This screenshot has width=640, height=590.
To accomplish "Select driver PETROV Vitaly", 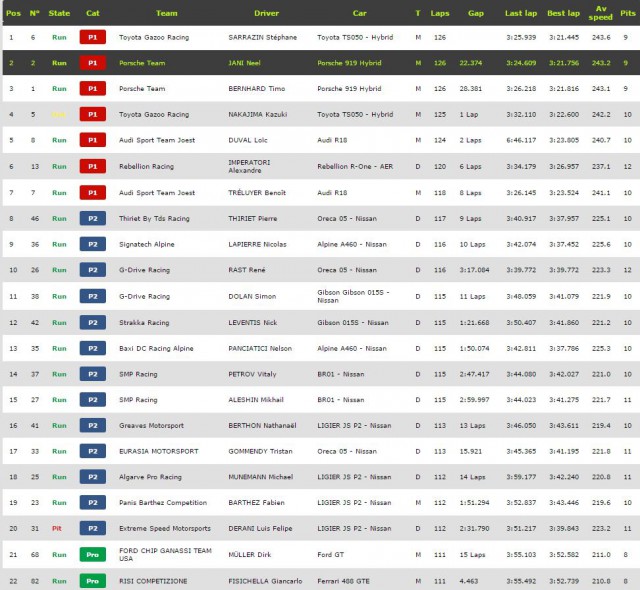I will [x=252, y=374].
